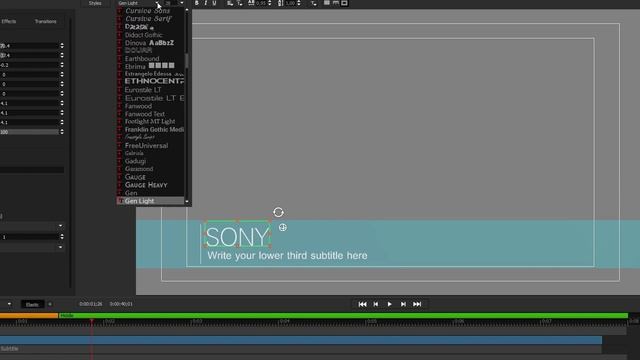Toggle Italic text formatting
640x360 pixels.
click(x=205, y=3)
